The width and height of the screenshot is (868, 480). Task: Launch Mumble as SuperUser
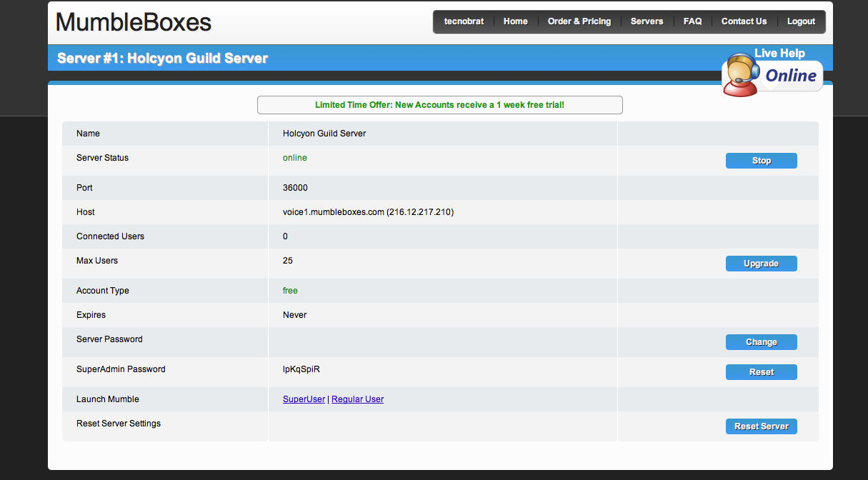coord(304,399)
